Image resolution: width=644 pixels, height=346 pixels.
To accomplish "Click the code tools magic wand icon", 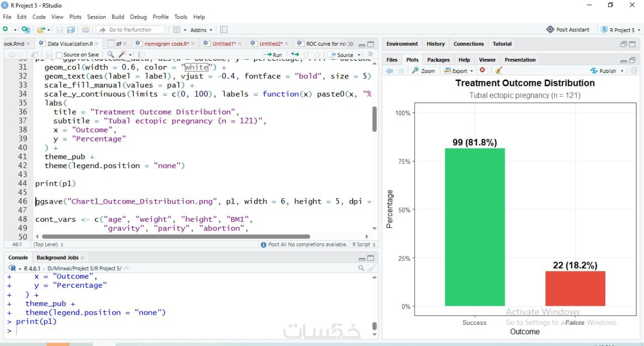I will [122, 54].
